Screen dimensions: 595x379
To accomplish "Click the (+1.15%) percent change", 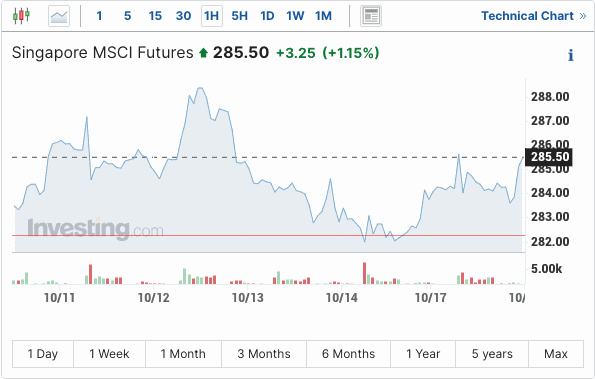I will tap(351, 53).
